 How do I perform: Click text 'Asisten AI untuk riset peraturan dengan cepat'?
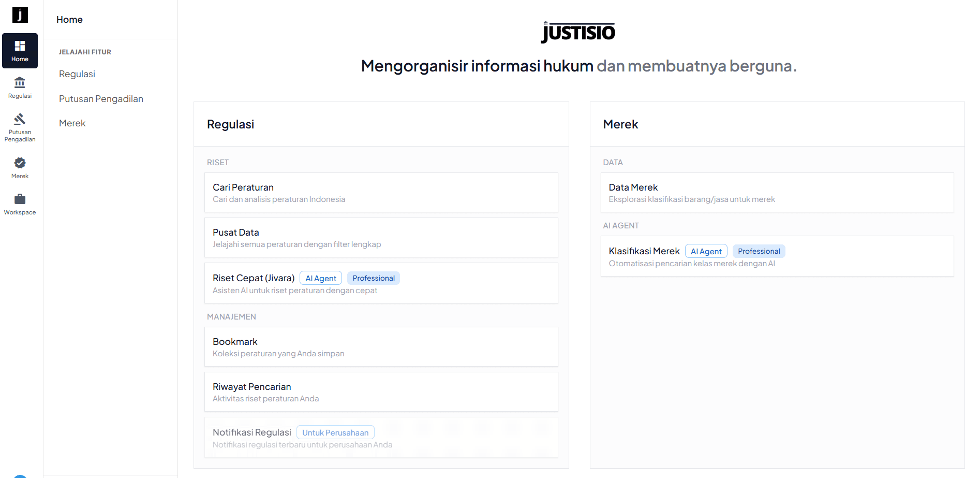click(x=295, y=291)
